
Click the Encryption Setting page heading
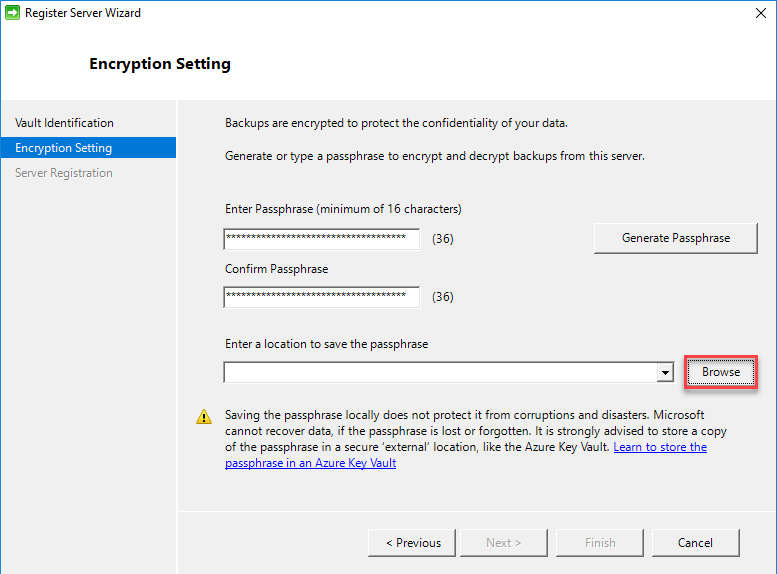tap(160, 64)
